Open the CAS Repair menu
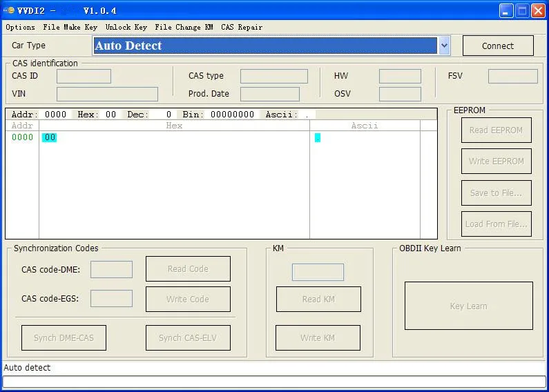The width and height of the screenshot is (549, 392). [x=242, y=28]
